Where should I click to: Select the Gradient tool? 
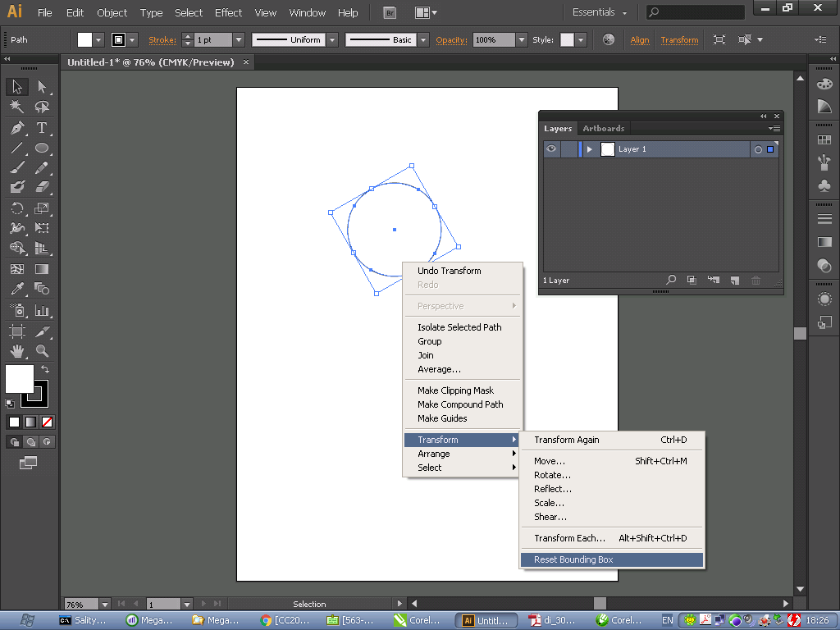(x=42, y=269)
